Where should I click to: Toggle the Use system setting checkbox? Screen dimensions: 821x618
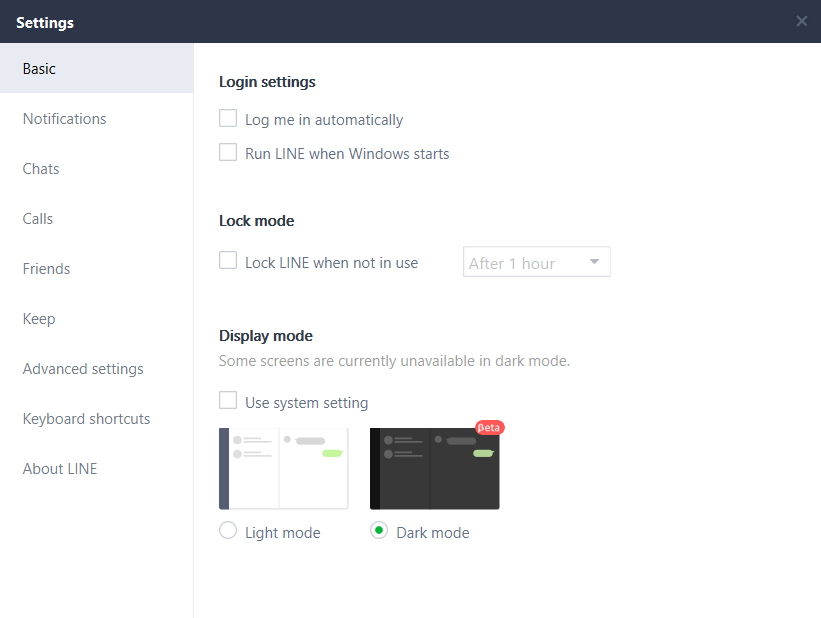point(228,402)
